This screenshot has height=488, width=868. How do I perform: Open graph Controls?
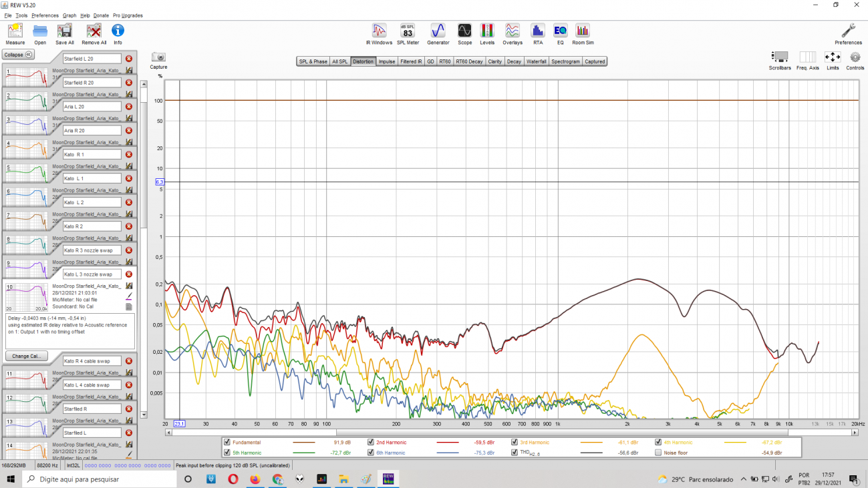coord(855,61)
